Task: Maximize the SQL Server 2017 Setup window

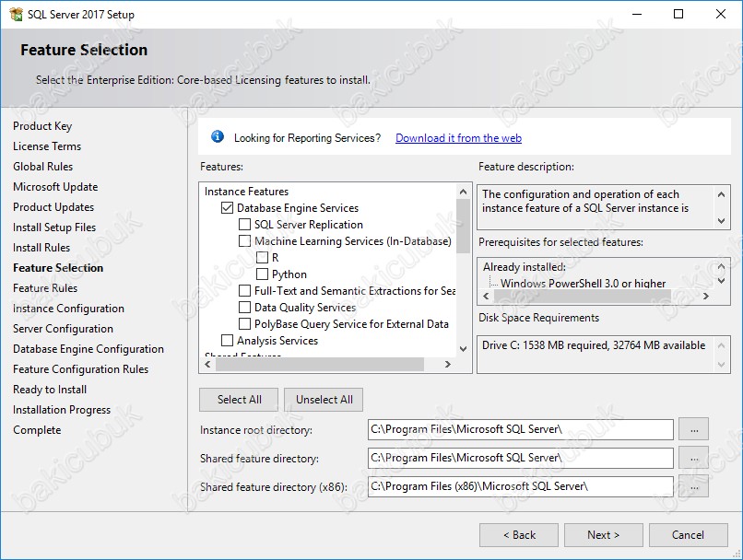Action: coord(678,14)
